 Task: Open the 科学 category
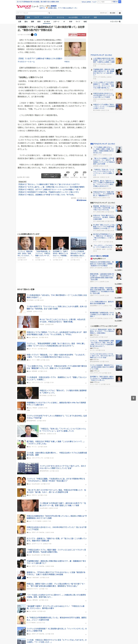point(71,21)
